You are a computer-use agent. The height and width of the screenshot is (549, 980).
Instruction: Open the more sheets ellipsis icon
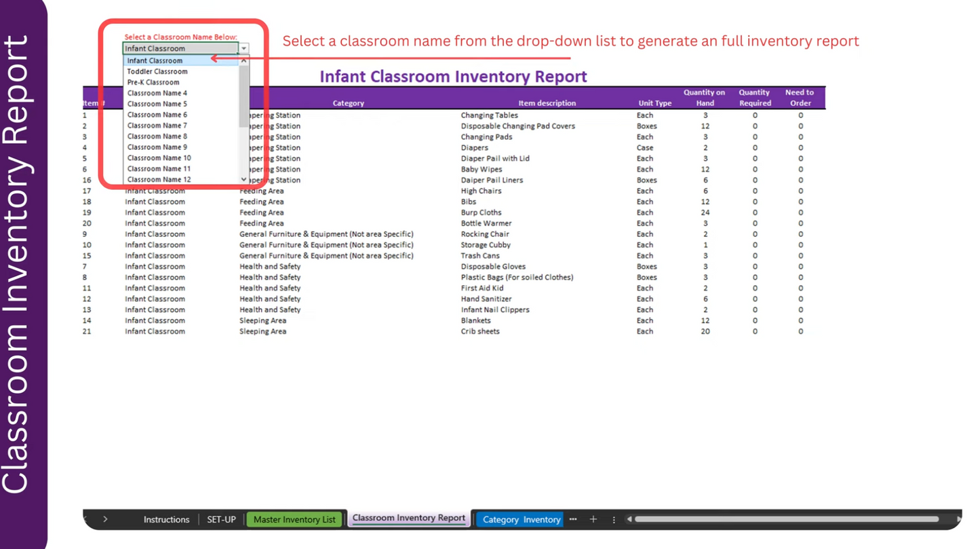pos(573,519)
